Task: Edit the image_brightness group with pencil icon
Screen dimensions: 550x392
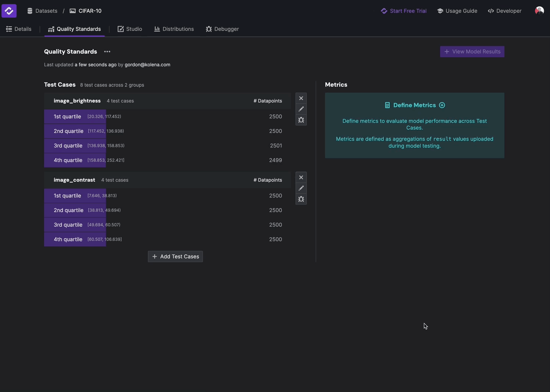Action: pos(301,109)
